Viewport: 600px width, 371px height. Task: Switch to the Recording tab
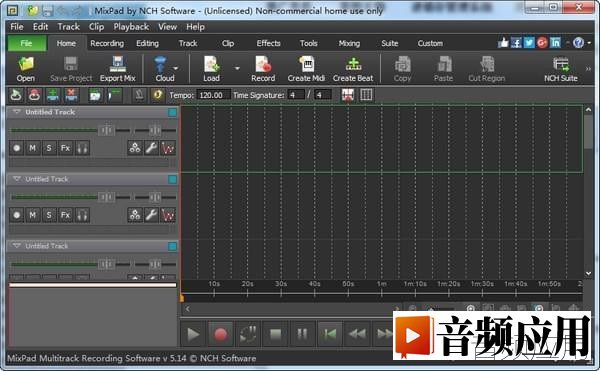tap(107, 43)
